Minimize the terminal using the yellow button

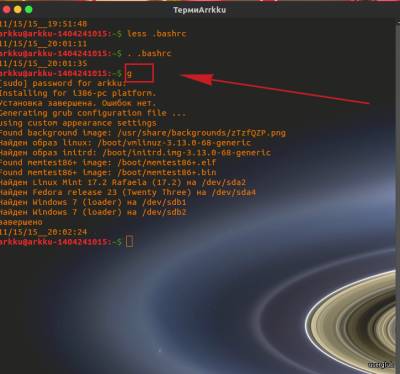point(18,10)
